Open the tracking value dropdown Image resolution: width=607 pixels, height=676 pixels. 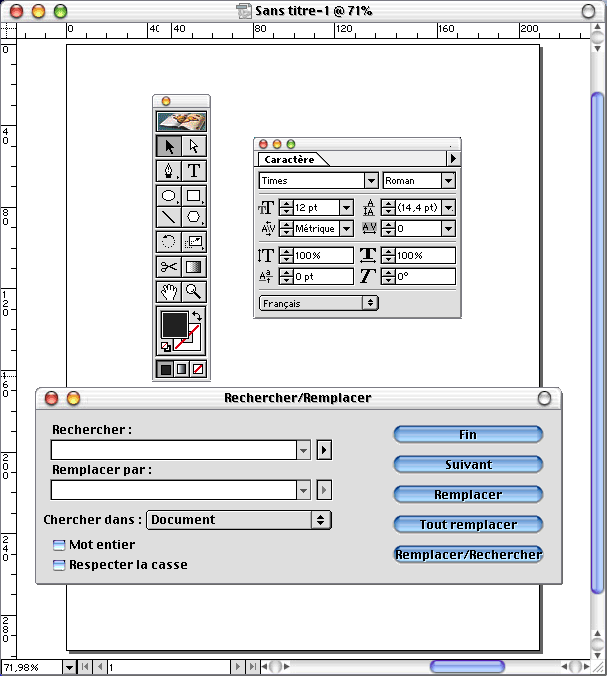click(x=448, y=228)
